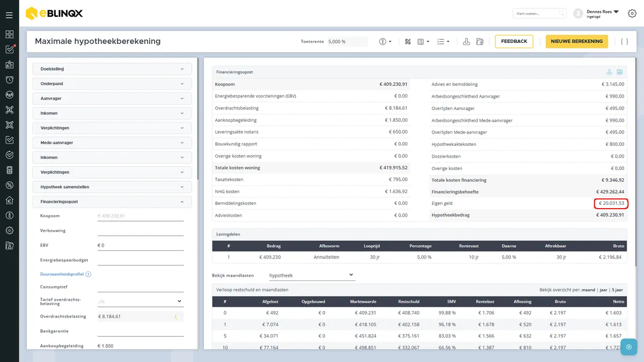This screenshot has width=644, height=362.
Task: Click the four-squares tool icon in page toolbar
Action: pos(408,41)
